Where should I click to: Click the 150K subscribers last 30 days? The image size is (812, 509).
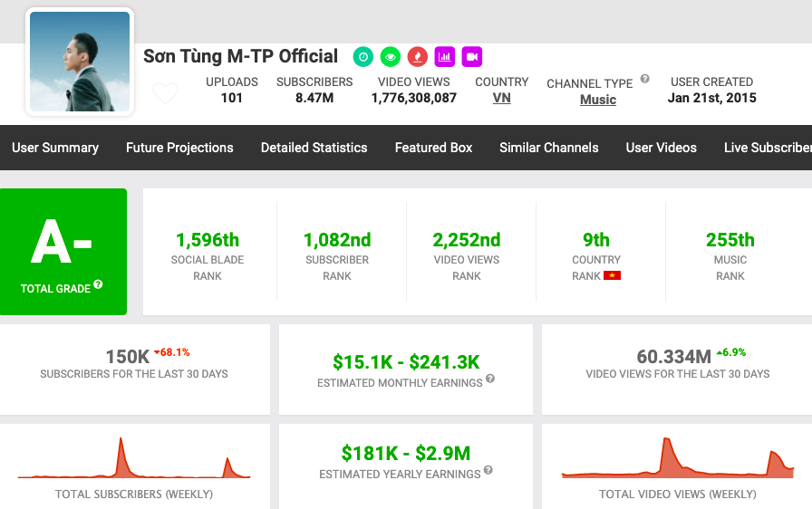click(128, 357)
